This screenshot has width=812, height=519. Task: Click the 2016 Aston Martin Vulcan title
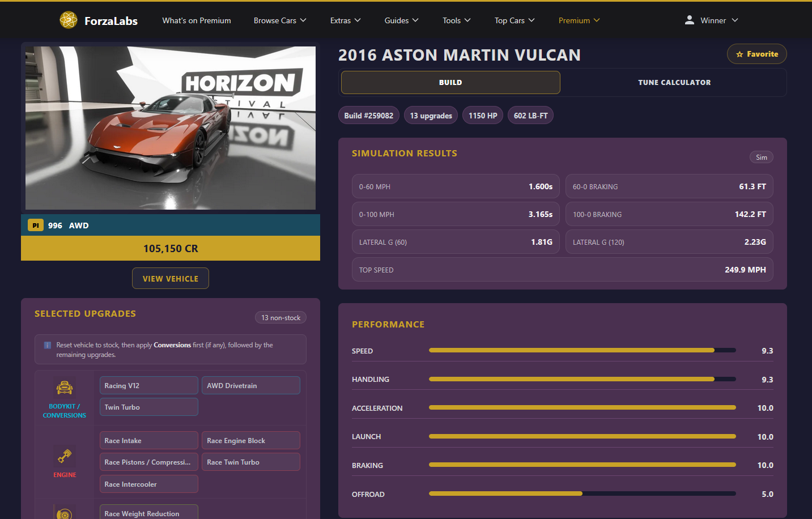(x=460, y=55)
